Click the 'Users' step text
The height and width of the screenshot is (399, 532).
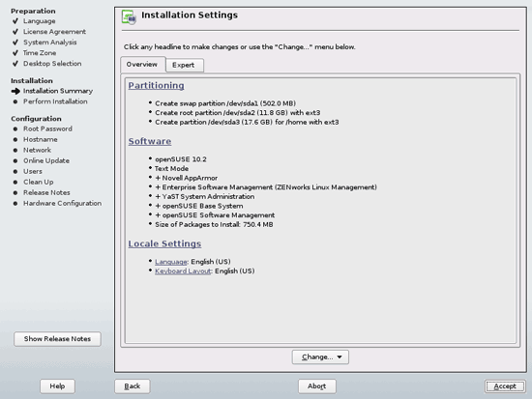tap(33, 171)
